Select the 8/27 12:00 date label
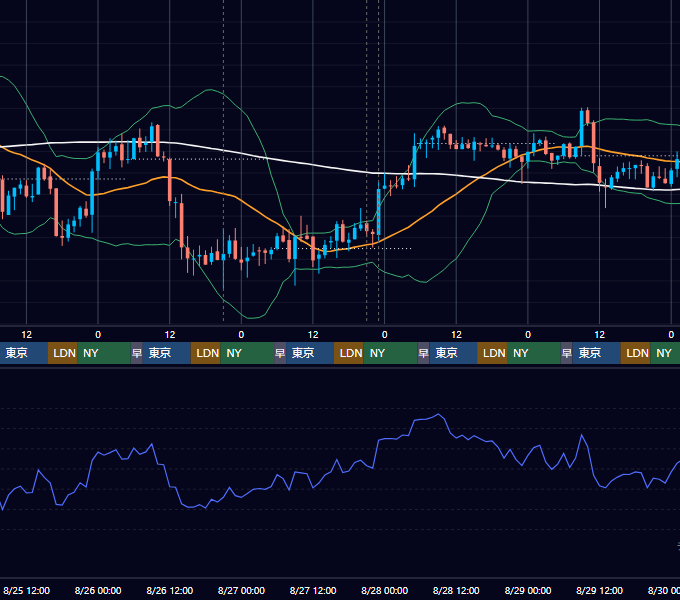 tap(313, 590)
